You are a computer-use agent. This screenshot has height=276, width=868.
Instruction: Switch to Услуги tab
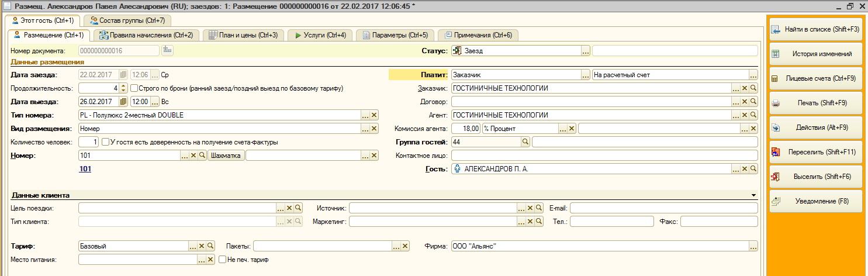[320, 35]
